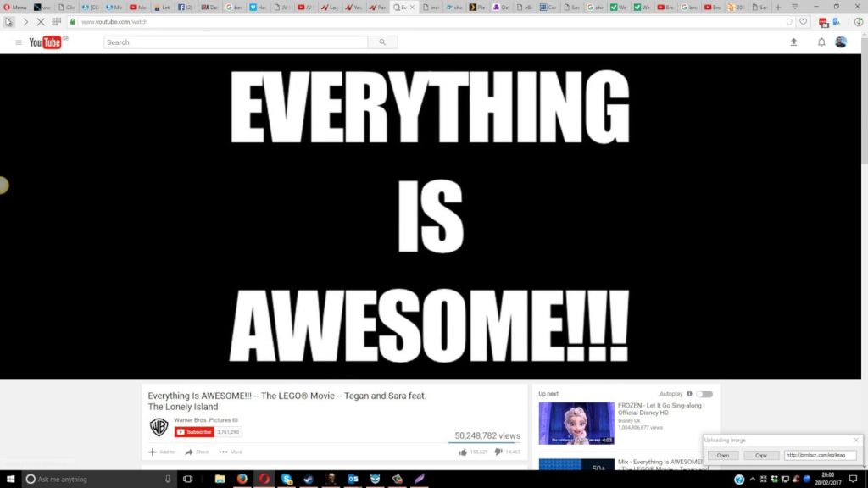The width and height of the screenshot is (868, 488).
Task: Click the YouTube search magnifier button
Action: [382, 42]
